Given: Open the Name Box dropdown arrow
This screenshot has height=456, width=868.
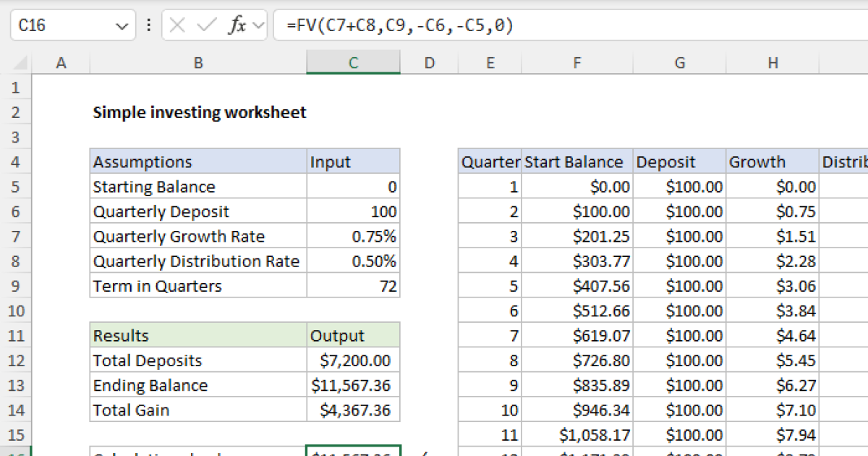Looking at the screenshot, I should click(x=123, y=24).
